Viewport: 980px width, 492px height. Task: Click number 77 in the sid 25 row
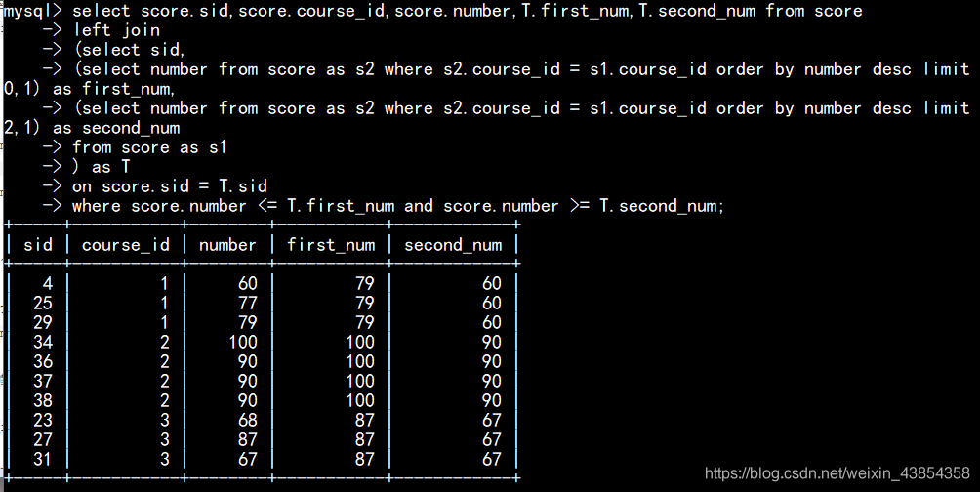coord(248,304)
